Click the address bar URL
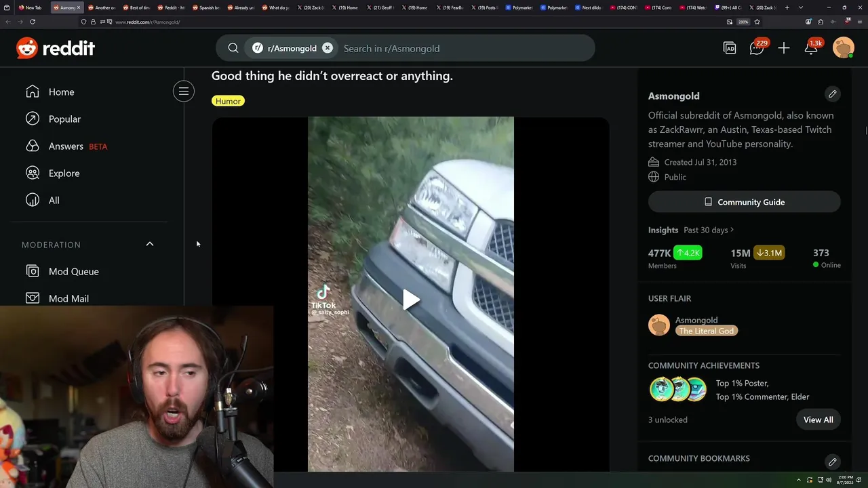This screenshot has width=868, height=488. [x=147, y=22]
